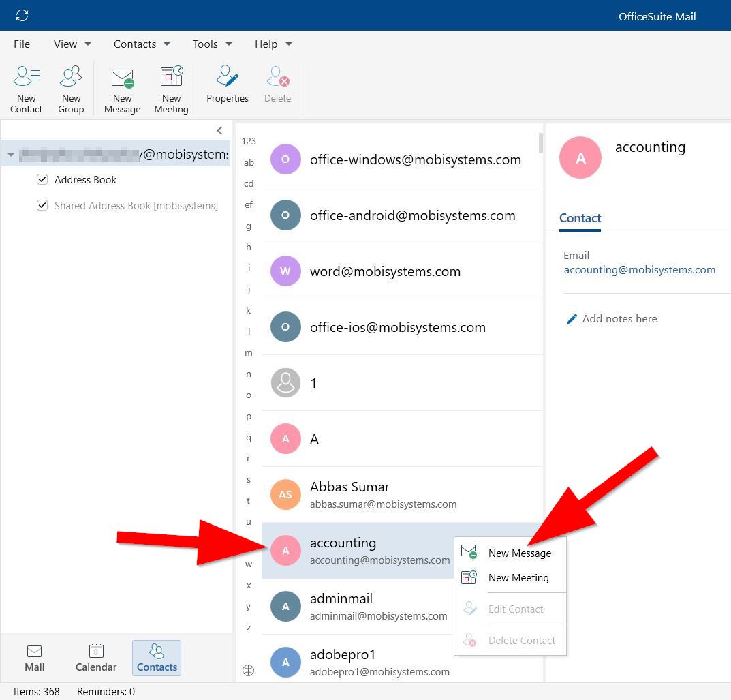Select the office-ios@mobisystems.com contact name

pyautogui.click(x=398, y=327)
